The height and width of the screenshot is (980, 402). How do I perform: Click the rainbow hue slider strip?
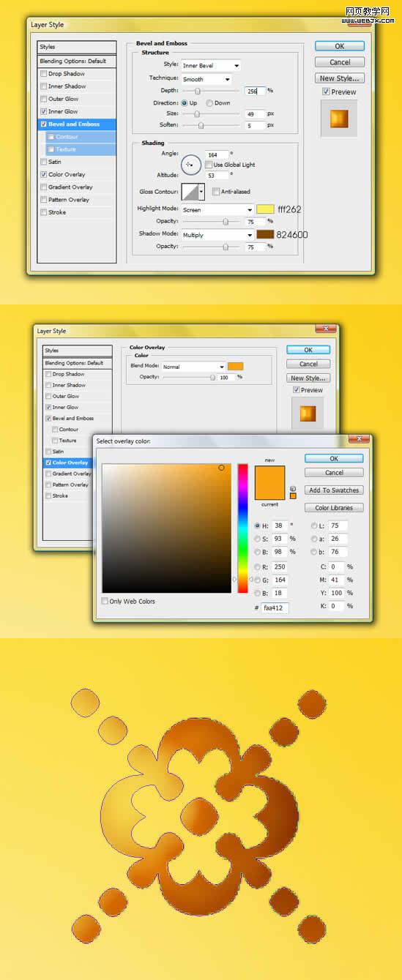coord(242,528)
